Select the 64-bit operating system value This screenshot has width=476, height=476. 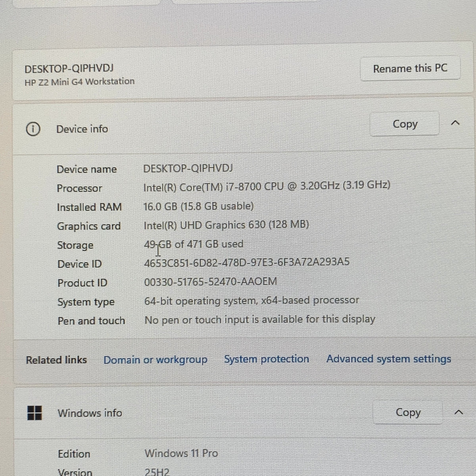(252, 301)
